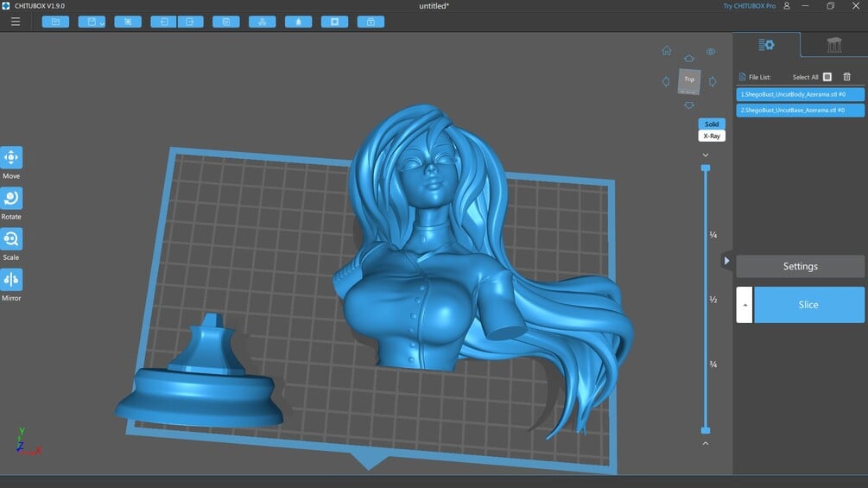Open the settings list tab
The height and width of the screenshot is (488, 868).
(x=767, y=45)
